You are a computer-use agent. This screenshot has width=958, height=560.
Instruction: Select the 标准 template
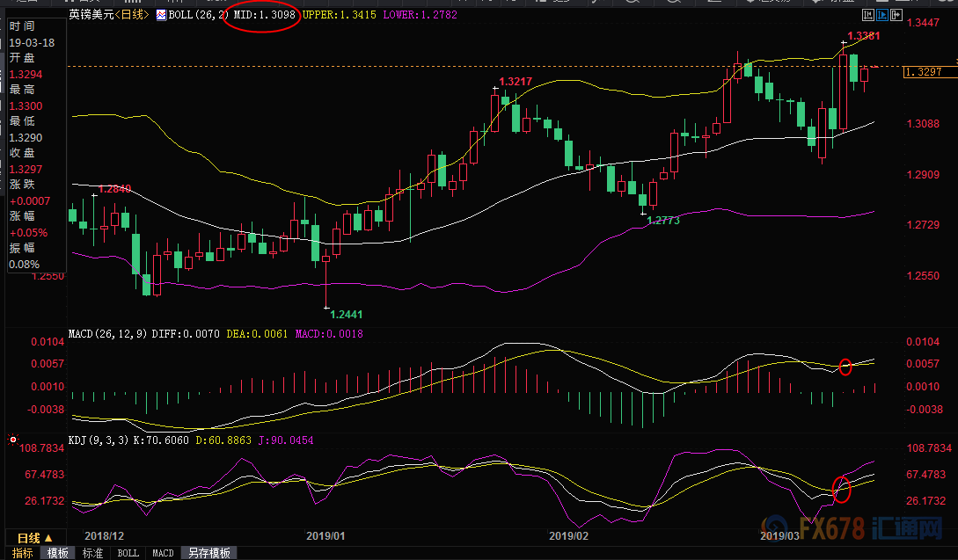(x=92, y=553)
